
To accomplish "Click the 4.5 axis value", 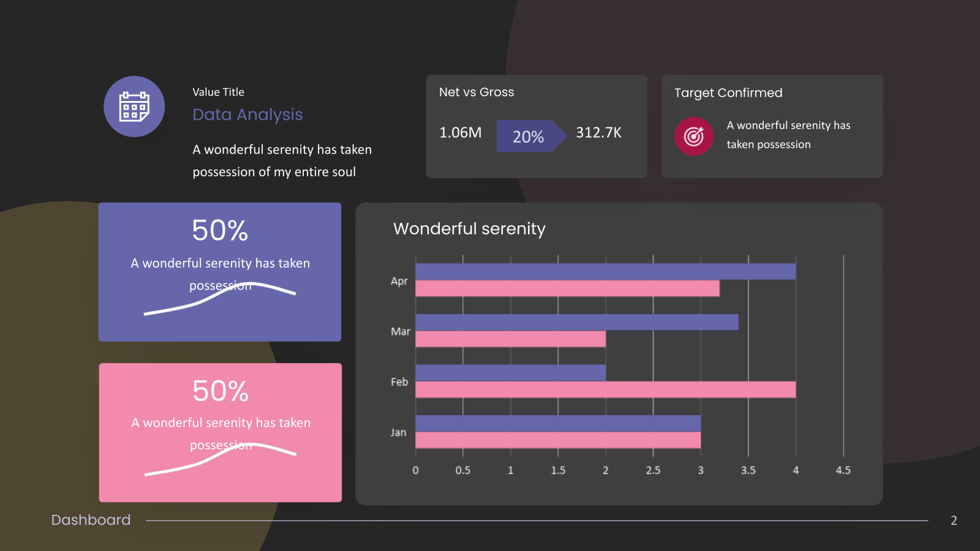I will click(x=843, y=470).
